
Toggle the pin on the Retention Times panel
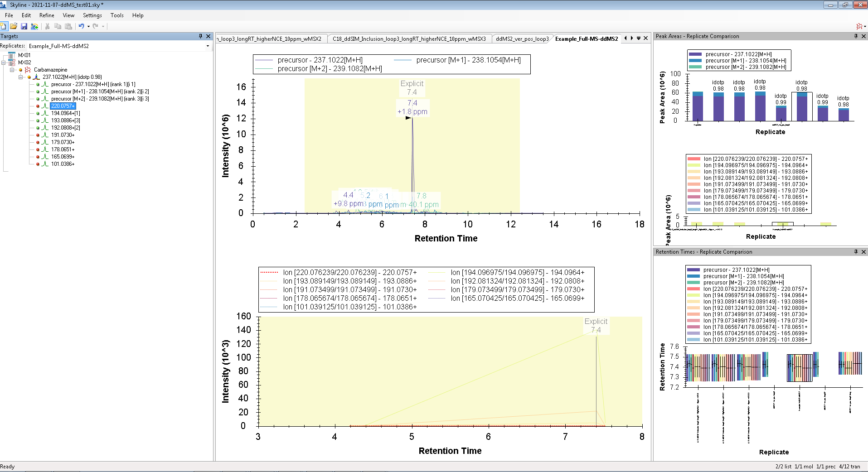coord(856,252)
